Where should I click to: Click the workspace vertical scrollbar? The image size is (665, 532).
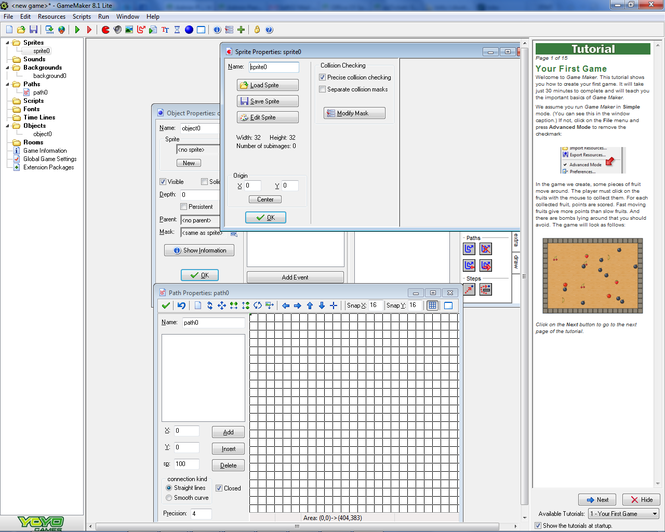click(x=525, y=276)
